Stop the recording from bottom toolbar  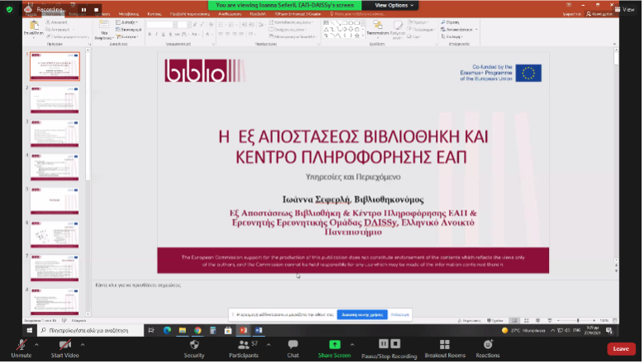395,344
